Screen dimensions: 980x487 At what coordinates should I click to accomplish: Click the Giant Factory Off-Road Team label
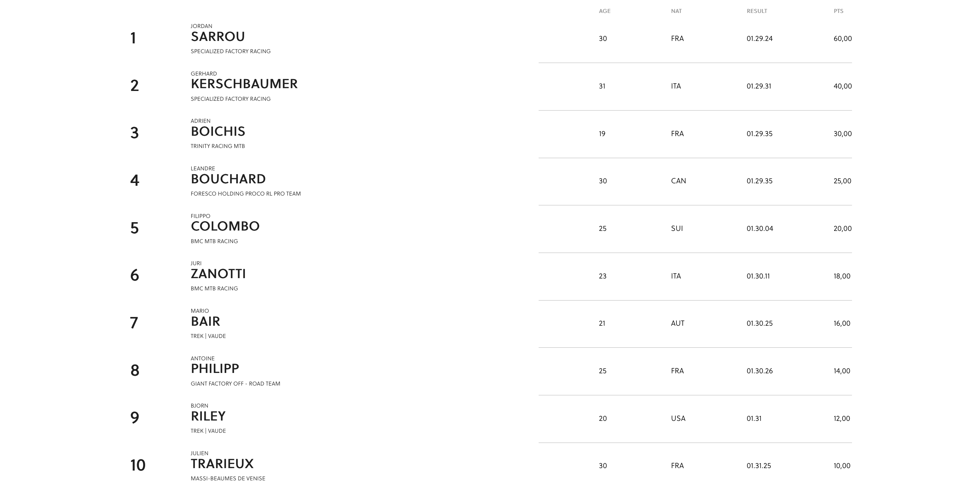(x=235, y=383)
